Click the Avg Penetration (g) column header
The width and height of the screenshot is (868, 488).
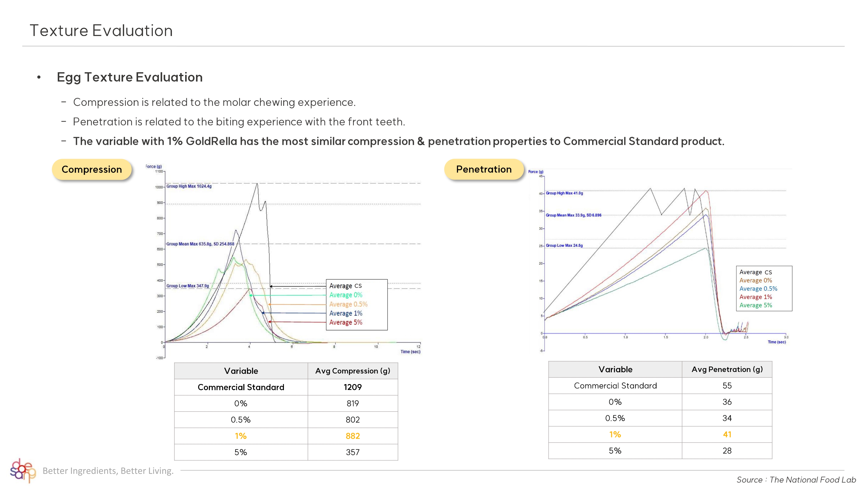point(727,369)
